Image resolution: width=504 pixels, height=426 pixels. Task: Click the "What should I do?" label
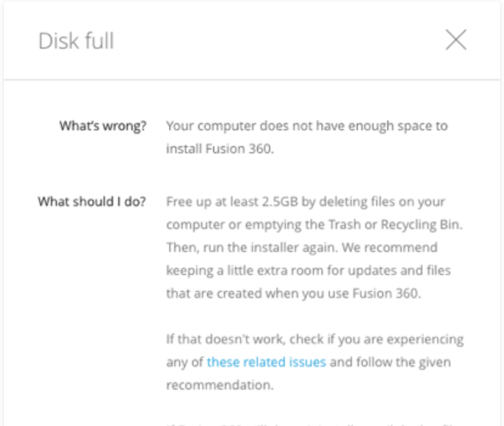click(x=92, y=201)
